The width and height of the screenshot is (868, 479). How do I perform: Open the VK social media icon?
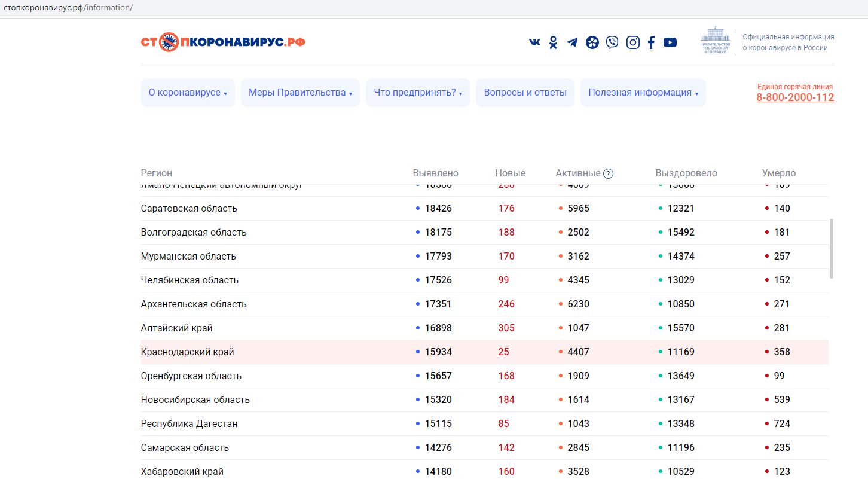(x=534, y=42)
